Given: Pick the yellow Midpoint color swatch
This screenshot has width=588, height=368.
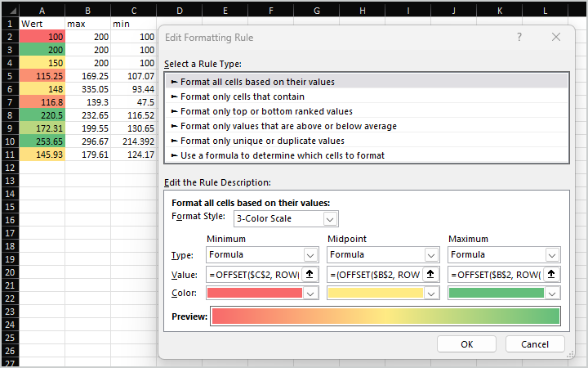Looking at the screenshot, I should pos(376,293).
